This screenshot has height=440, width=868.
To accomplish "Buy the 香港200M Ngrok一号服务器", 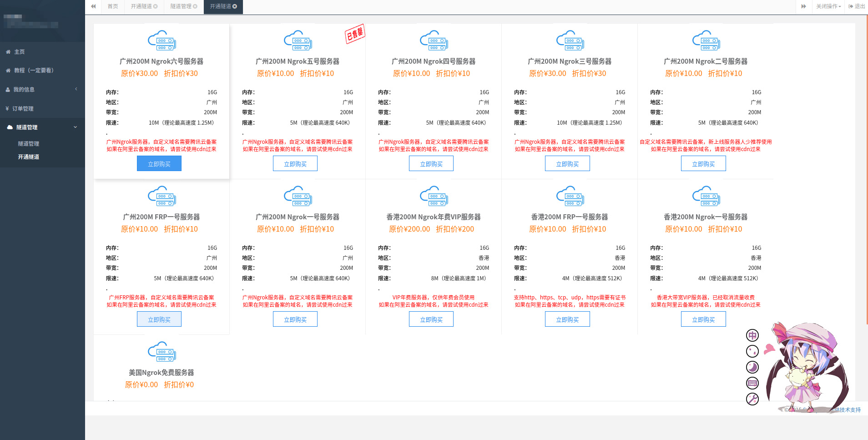I will coord(703,319).
